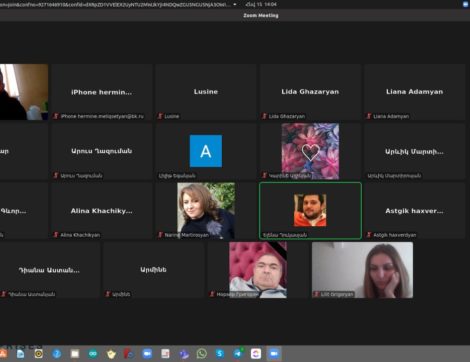Click muted mic icon beside Lilit Grigoryan label
The height and width of the screenshot is (362, 470).
point(316,294)
